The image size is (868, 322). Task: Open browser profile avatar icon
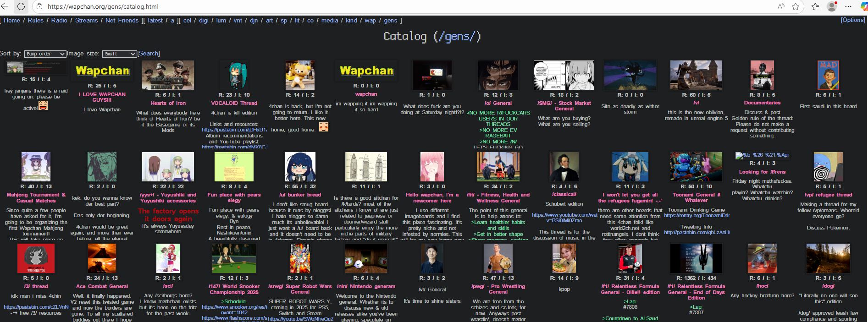click(x=832, y=6)
